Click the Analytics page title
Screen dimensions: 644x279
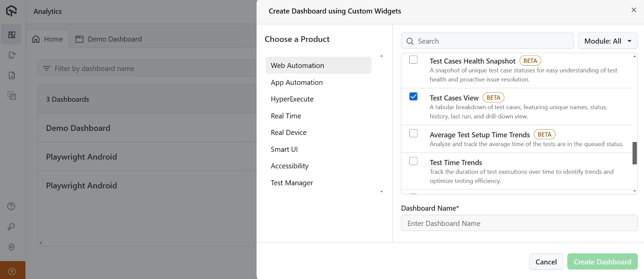pos(48,11)
